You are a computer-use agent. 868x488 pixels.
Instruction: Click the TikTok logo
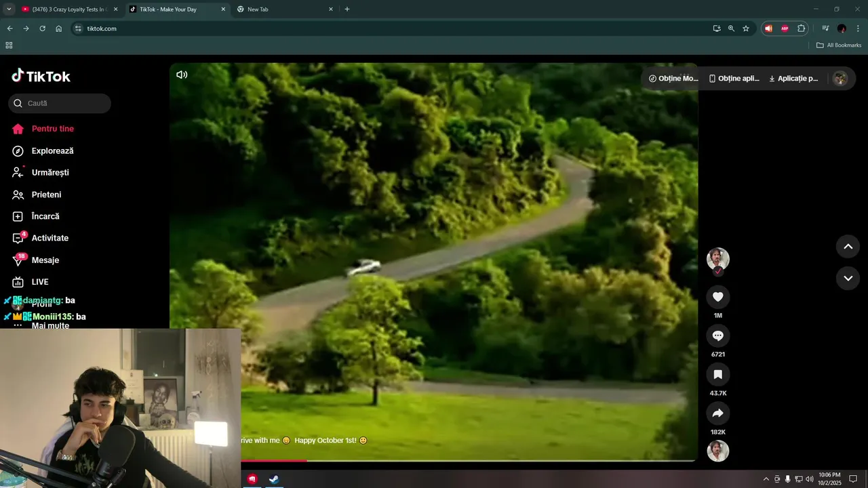coord(41,76)
